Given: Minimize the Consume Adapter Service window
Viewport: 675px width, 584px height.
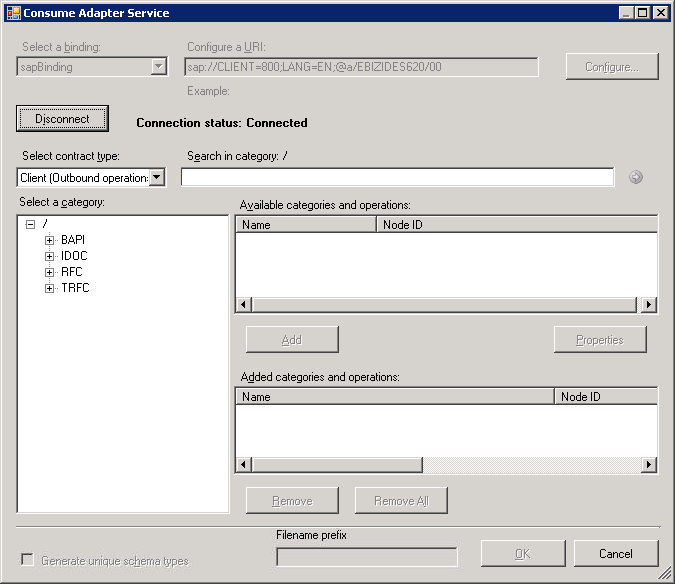Looking at the screenshot, I should tap(626, 13).
